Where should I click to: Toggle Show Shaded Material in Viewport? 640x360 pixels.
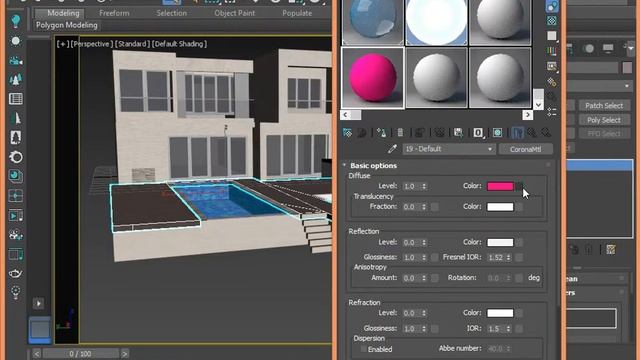pyautogui.click(x=498, y=133)
